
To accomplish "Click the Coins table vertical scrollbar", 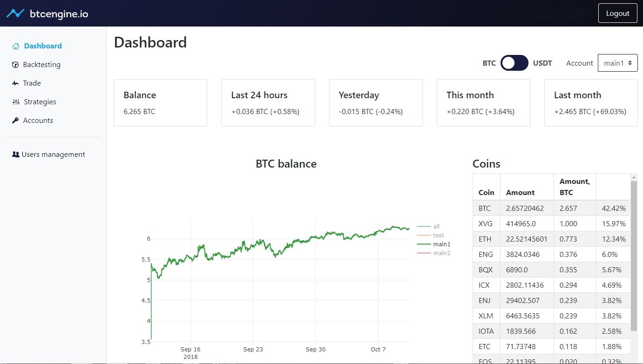I will click(634, 256).
